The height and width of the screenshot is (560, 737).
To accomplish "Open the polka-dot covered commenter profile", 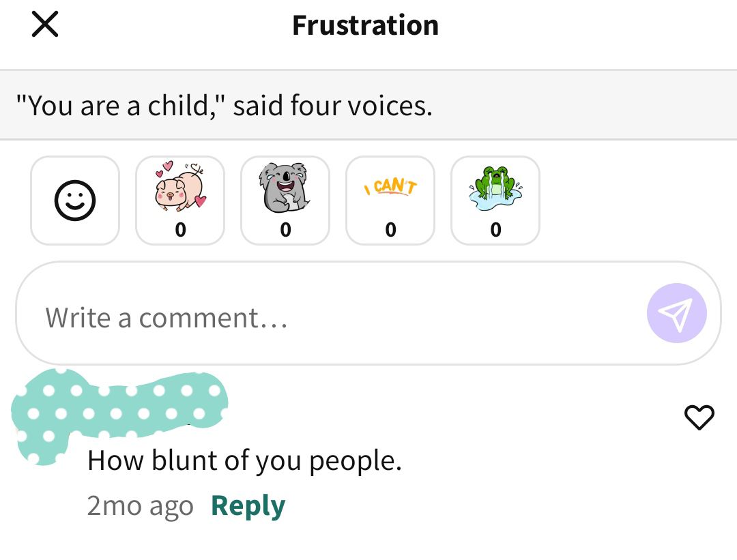I will [x=119, y=414].
